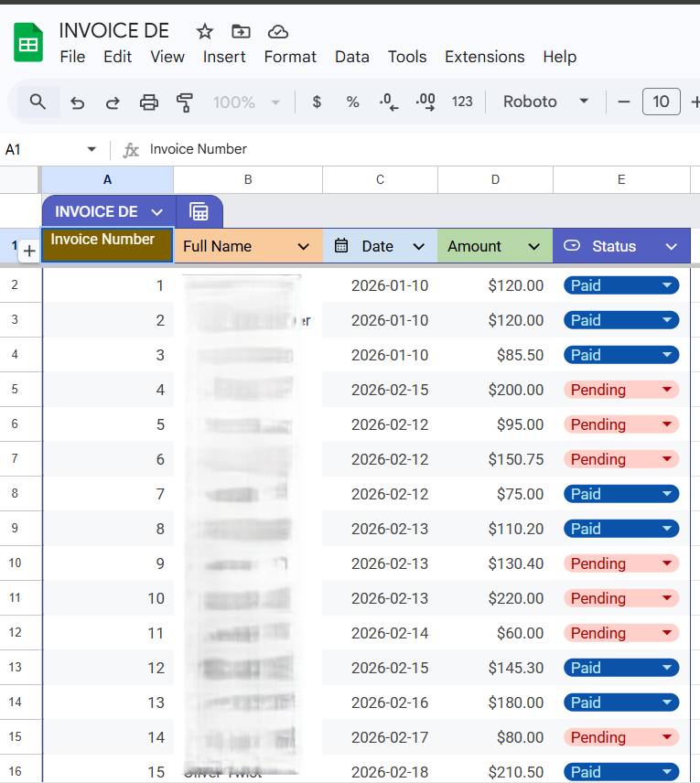
Task: Click the calendar icon in Date header
Action: point(341,246)
